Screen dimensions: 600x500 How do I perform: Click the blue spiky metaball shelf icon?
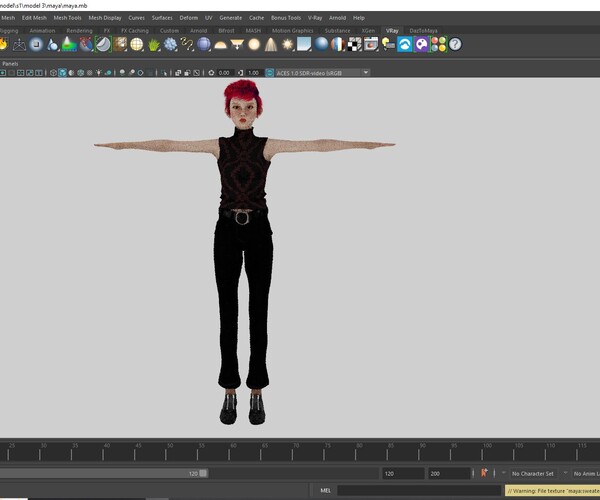click(170, 44)
